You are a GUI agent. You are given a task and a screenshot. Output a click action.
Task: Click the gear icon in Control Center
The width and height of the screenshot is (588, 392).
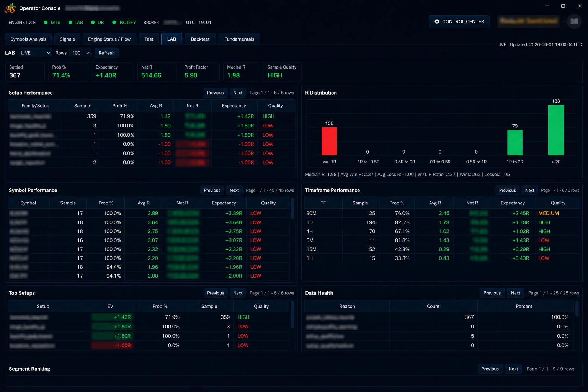tap(437, 22)
